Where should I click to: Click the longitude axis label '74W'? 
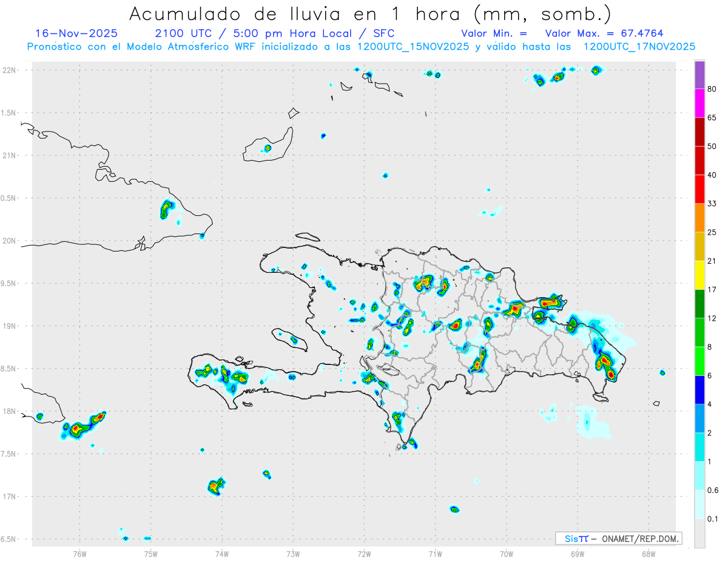222,554
